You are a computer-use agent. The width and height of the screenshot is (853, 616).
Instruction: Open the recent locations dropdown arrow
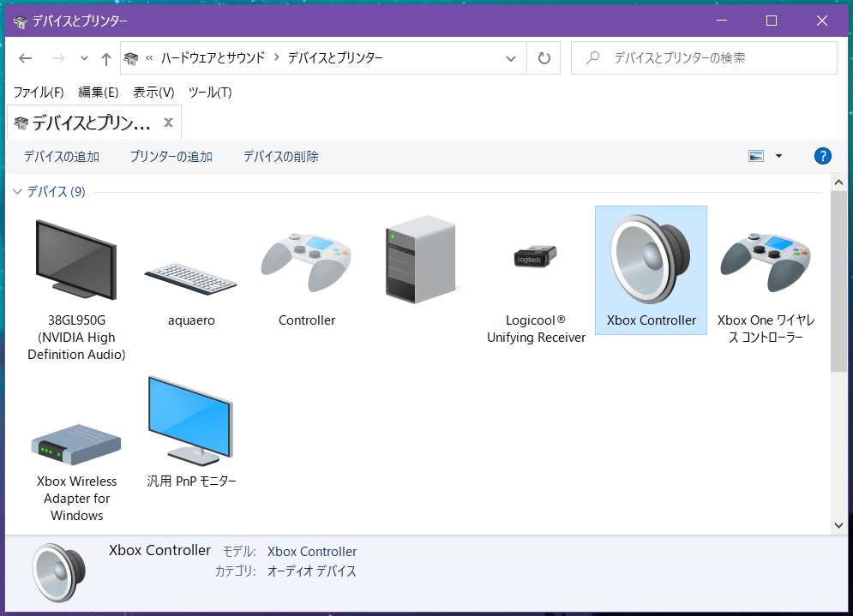pos(84,57)
